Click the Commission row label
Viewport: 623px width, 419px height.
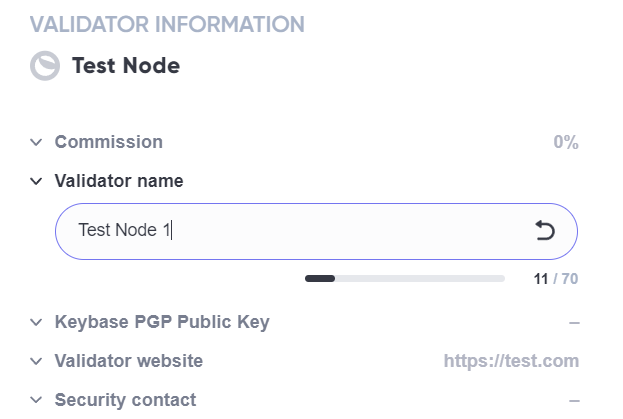tap(108, 142)
